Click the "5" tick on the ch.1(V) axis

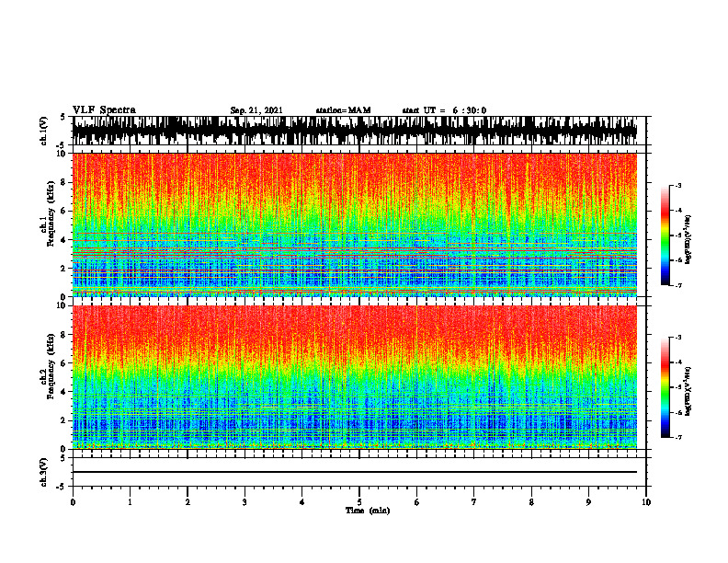(64, 117)
